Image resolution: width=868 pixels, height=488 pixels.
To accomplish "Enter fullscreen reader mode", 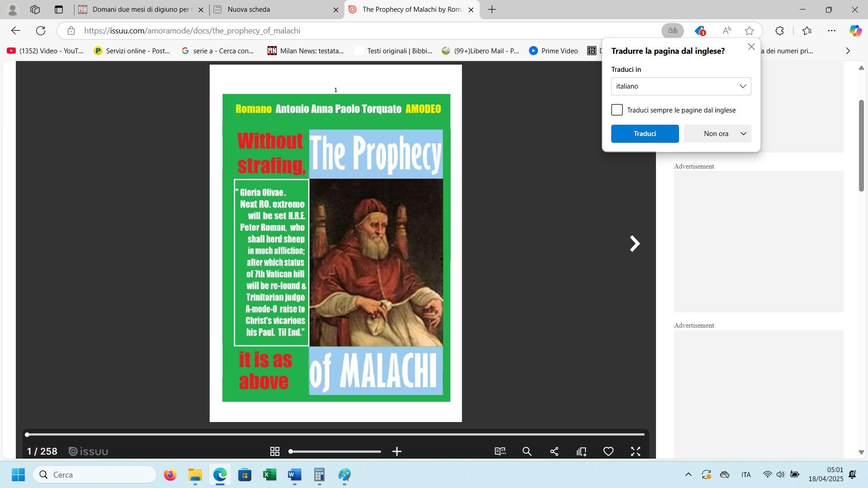I will [x=636, y=451].
